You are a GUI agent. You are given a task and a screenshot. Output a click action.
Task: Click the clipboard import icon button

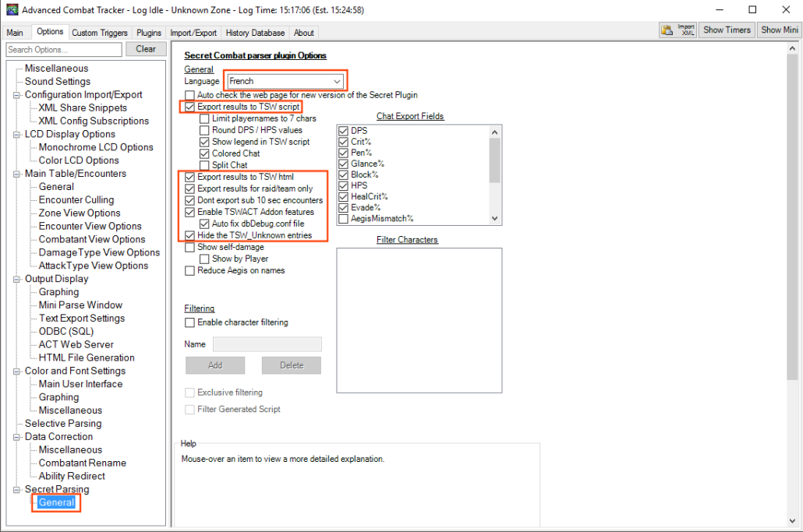[667, 30]
